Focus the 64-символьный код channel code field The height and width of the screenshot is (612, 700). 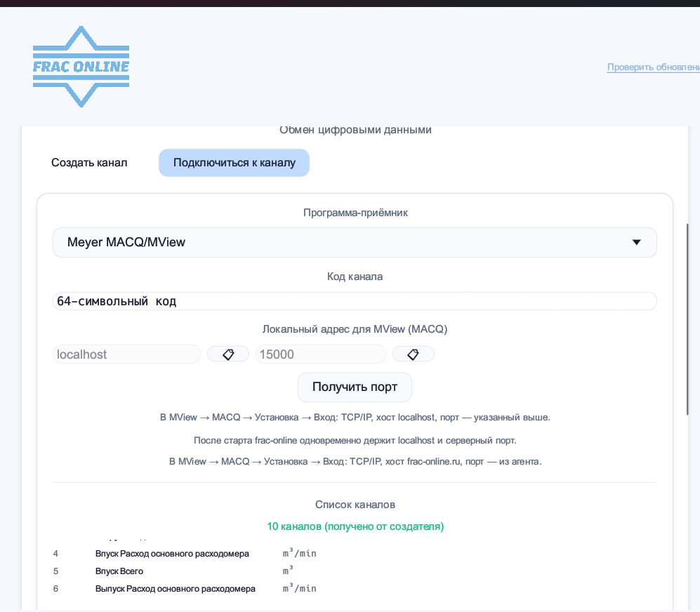tap(355, 301)
